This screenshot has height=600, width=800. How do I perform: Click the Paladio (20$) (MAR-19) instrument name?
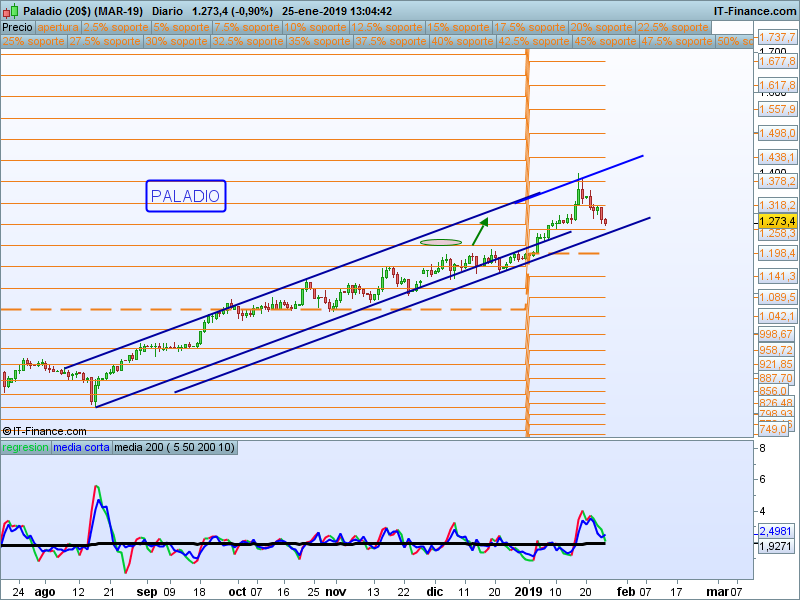pyautogui.click(x=84, y=11)
